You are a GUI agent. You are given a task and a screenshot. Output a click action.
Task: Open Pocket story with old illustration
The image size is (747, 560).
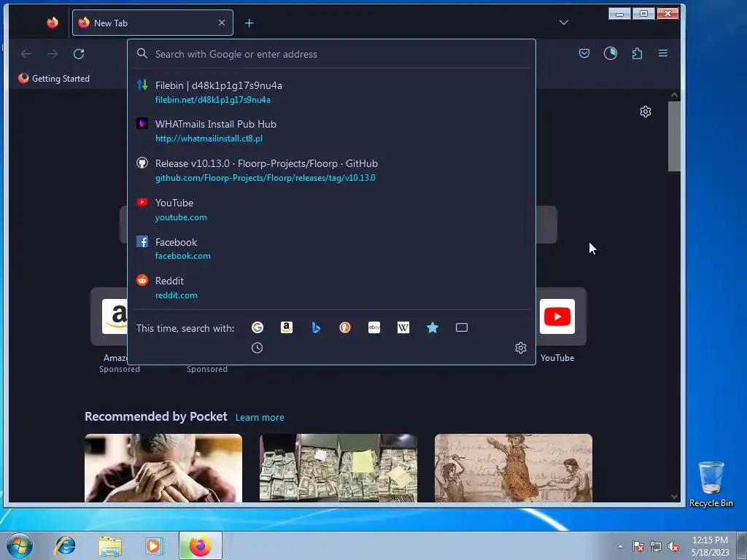[x=514, y=467]
